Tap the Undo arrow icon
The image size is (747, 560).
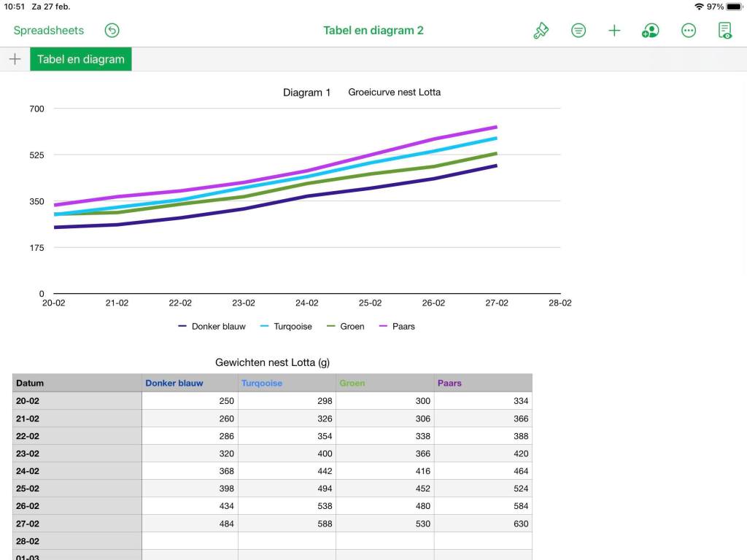112,31
